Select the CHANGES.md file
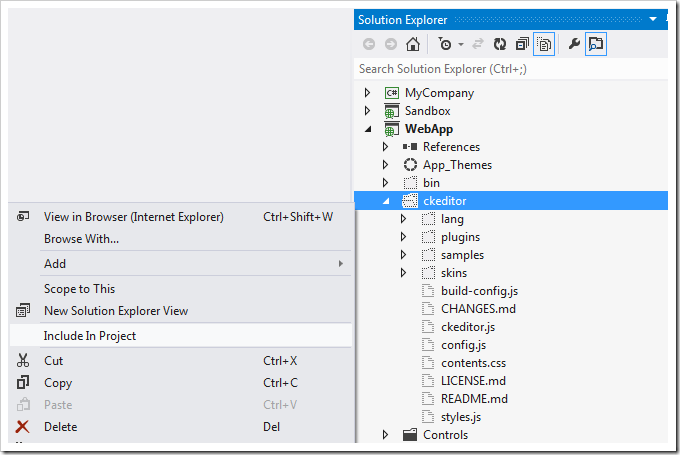This screenshot has width=680, height=455. 478,309
